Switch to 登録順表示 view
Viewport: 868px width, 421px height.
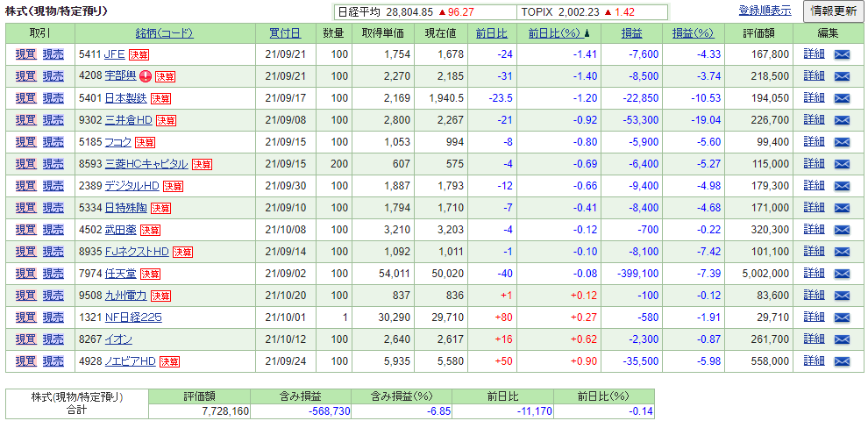(765, 11)
